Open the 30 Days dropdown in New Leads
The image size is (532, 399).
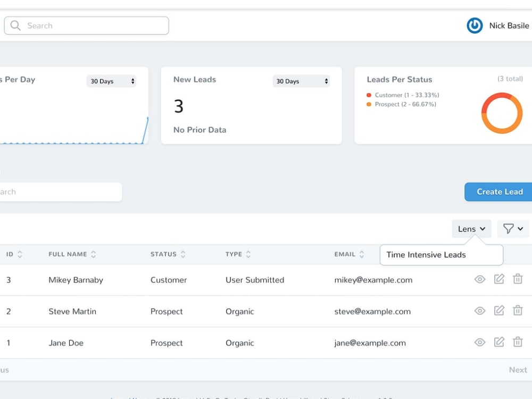[x=301, y=81]
